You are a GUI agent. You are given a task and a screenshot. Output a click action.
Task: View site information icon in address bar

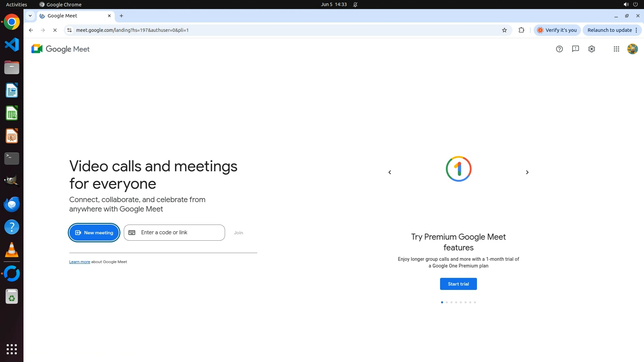pyautogui.click(x=69, y=30)
